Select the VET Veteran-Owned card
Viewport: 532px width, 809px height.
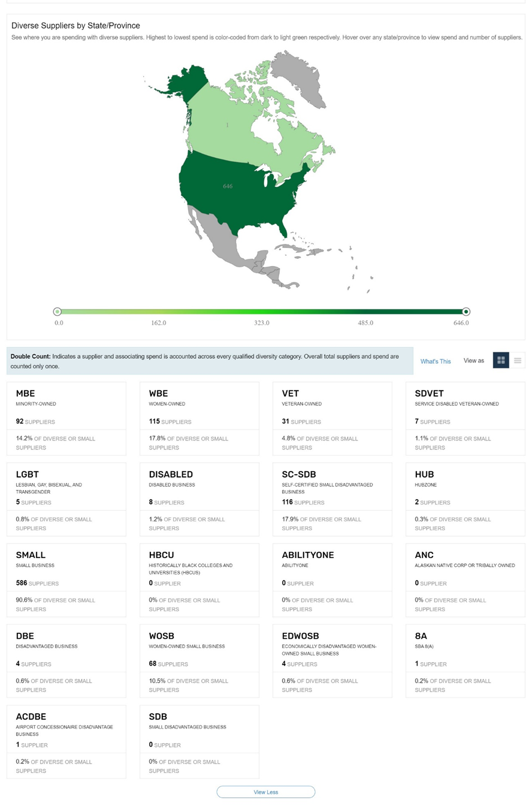click(x=332, y=418)
